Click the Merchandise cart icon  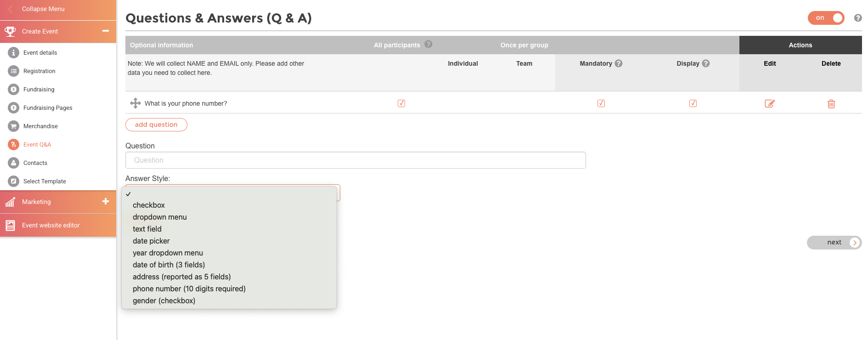[x=14, y=126]
